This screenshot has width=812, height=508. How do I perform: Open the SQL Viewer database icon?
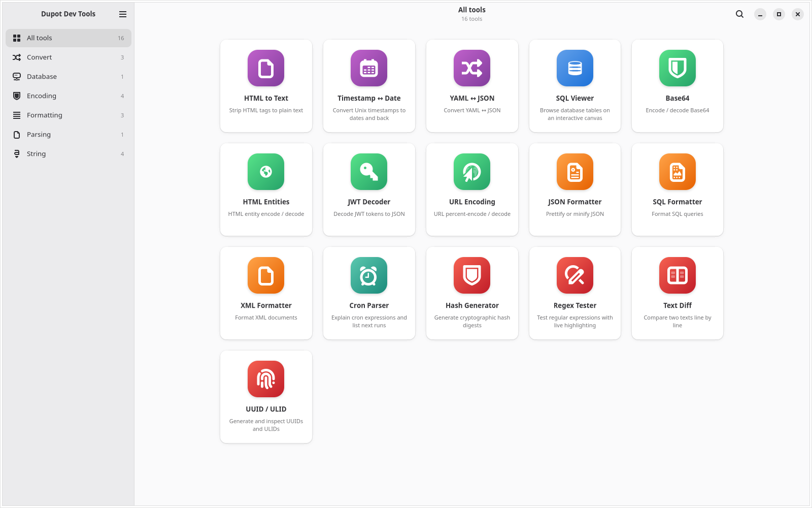(x=575, y=68)
